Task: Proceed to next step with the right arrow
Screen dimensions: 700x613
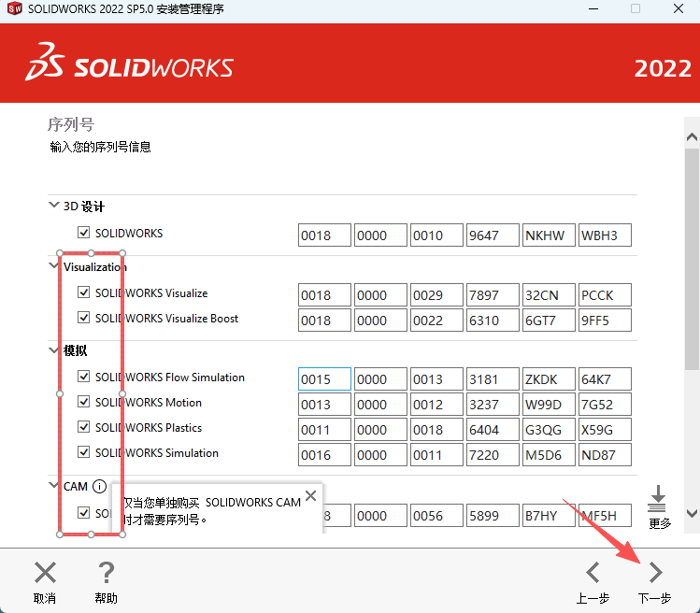Action: point(655,573)
